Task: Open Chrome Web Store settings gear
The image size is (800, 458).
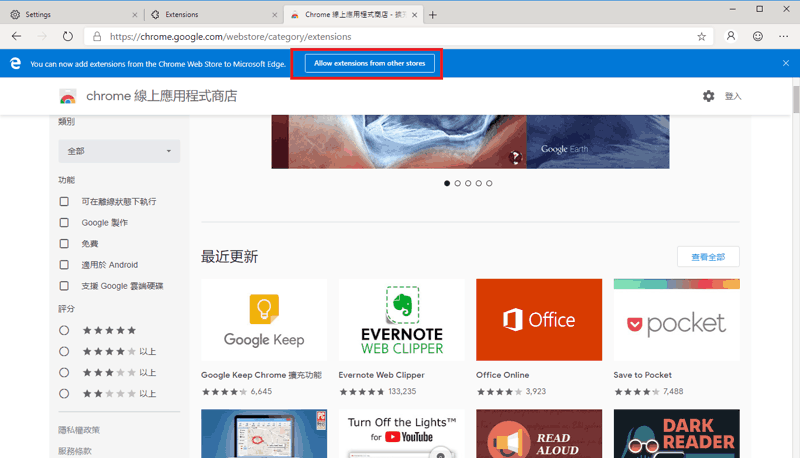Action: (x=709, y=96)
